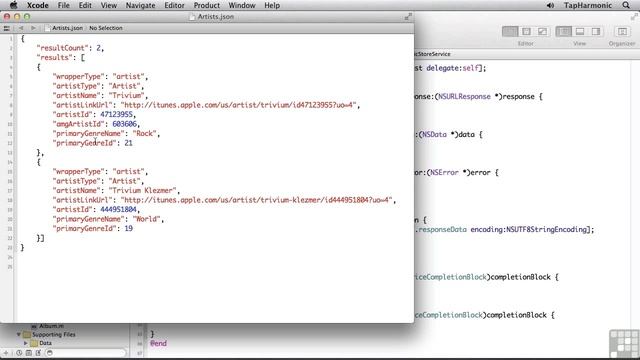Screen dimensions: 640x360
Task: Open the volume control in menu bar
Action: 551,5
